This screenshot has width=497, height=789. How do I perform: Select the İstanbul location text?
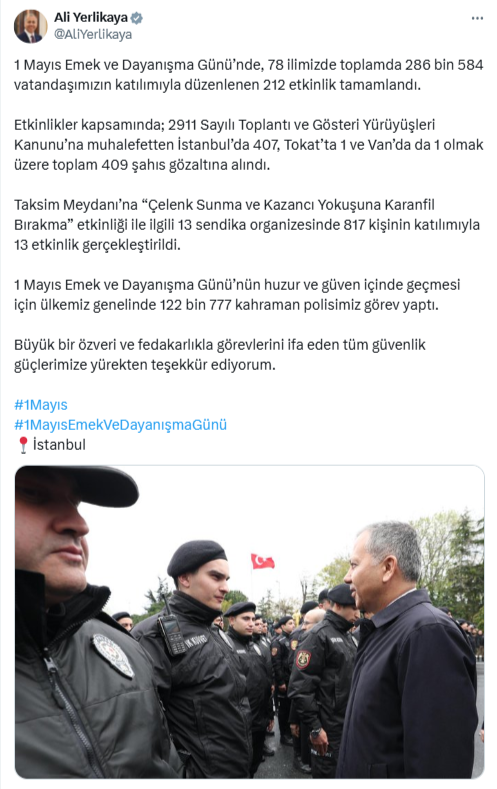click(59, 445)
